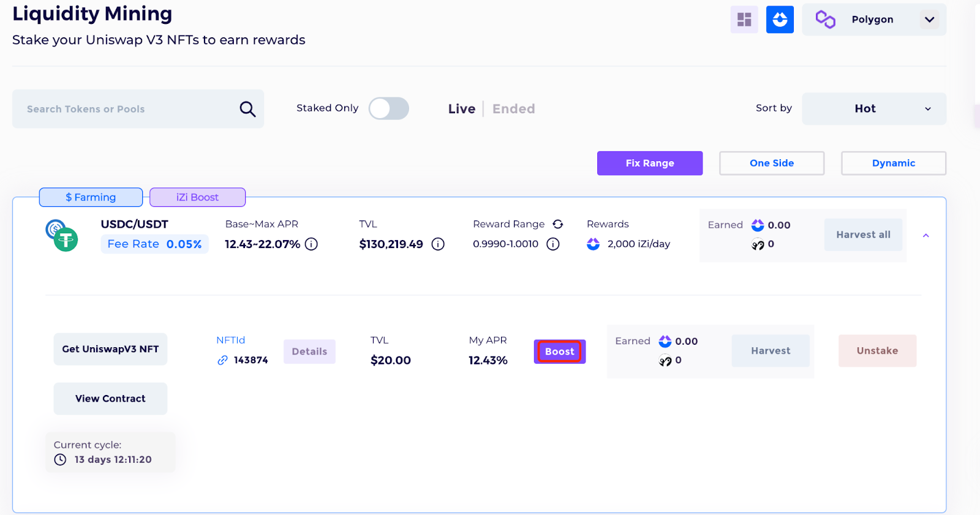Click the 13 days 12:11:20 countdown
980x515 pixels.
[113, 460]
